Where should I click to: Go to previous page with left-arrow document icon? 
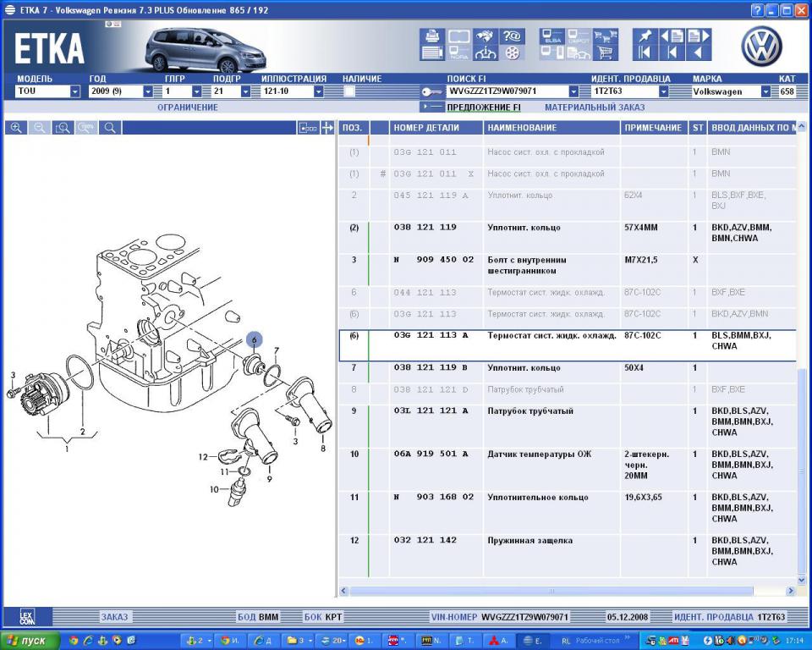[x=672, y=36]
